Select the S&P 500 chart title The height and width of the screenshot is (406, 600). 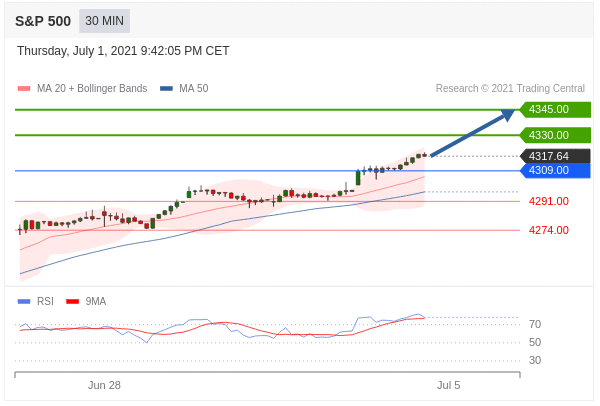(42, 21)
